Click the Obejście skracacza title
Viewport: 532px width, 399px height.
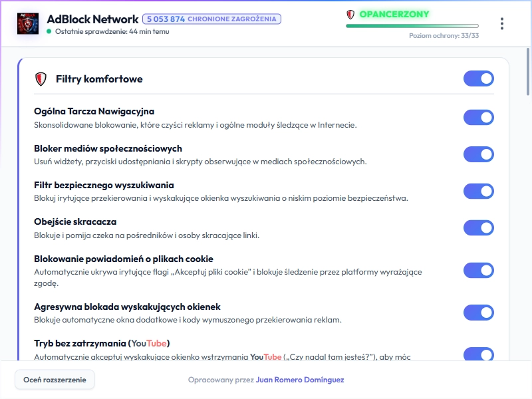75,222
